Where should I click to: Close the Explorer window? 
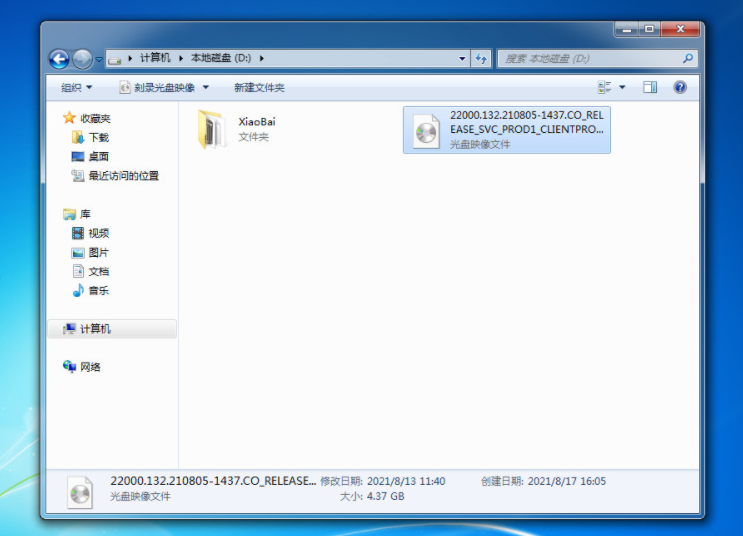(680, 29)
